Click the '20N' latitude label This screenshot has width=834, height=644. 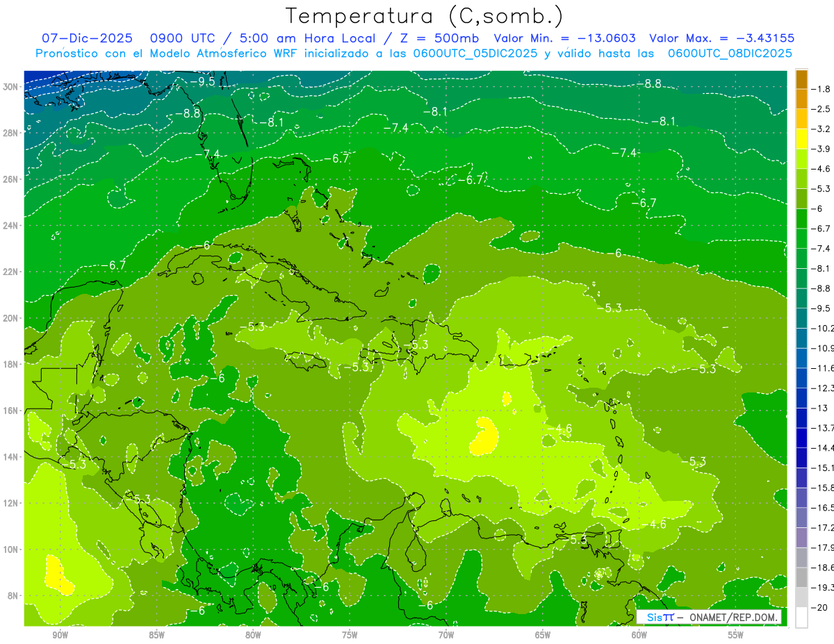tap(10, 318)
